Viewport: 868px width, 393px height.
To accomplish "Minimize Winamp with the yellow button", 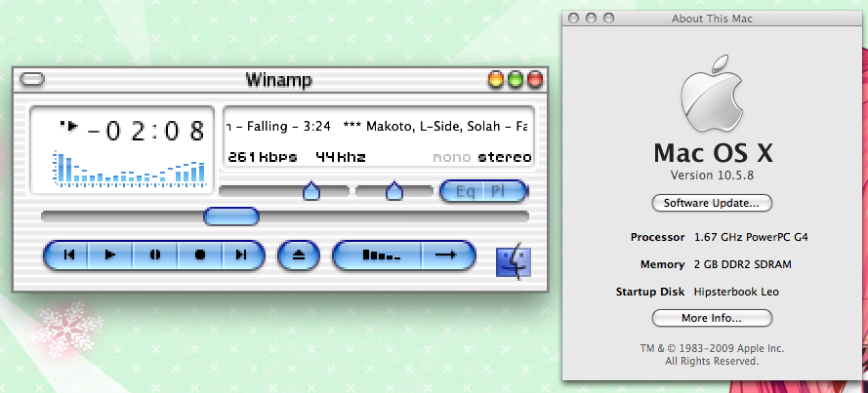I will tap(496, 80).
